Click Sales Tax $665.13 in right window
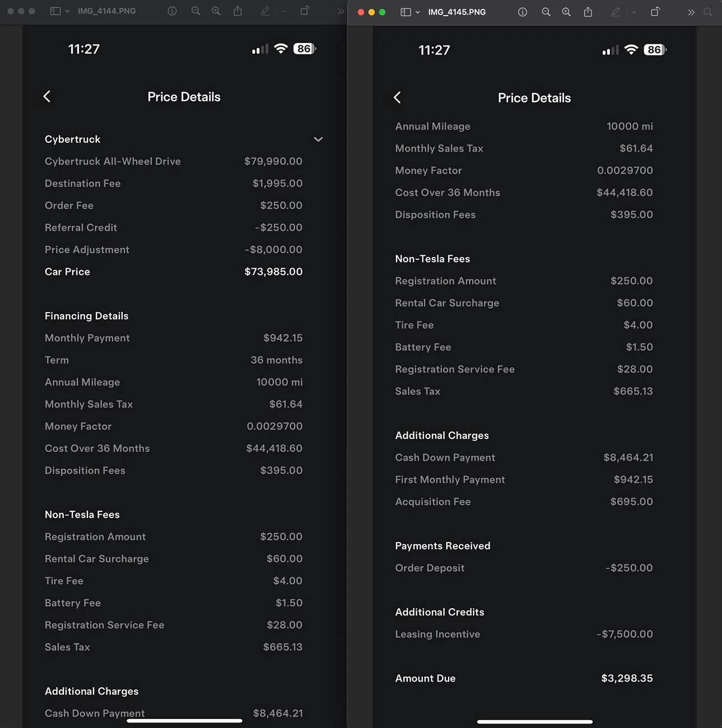The width and height of the screenshot is (722, 728). click(x=524, y=391)
